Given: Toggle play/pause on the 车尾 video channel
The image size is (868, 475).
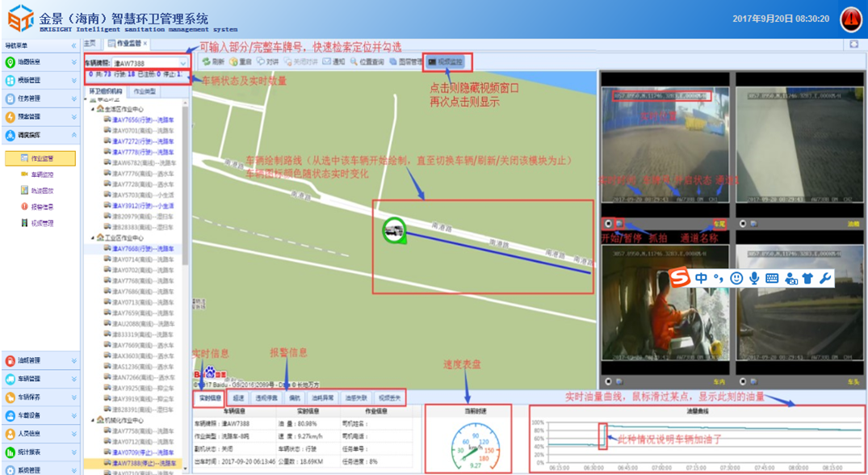Looking at the screenshot, I should (608, 224).
